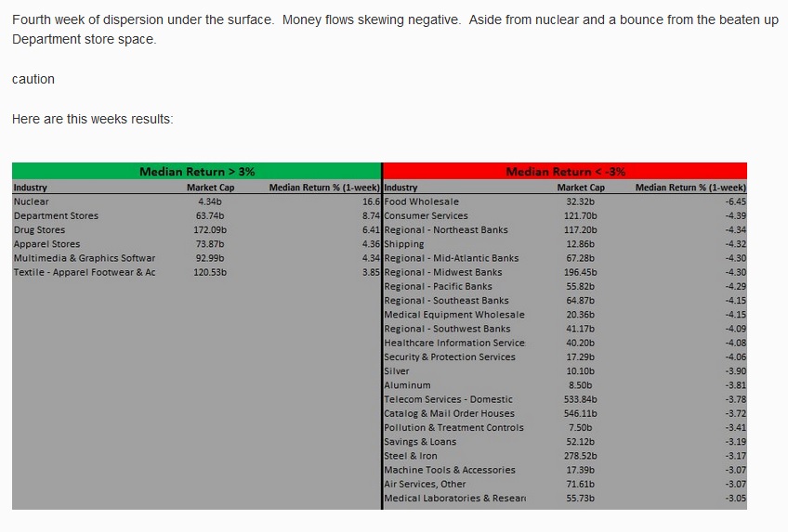Select 'Healthcare Information Service' label

[x=454, y=343]
